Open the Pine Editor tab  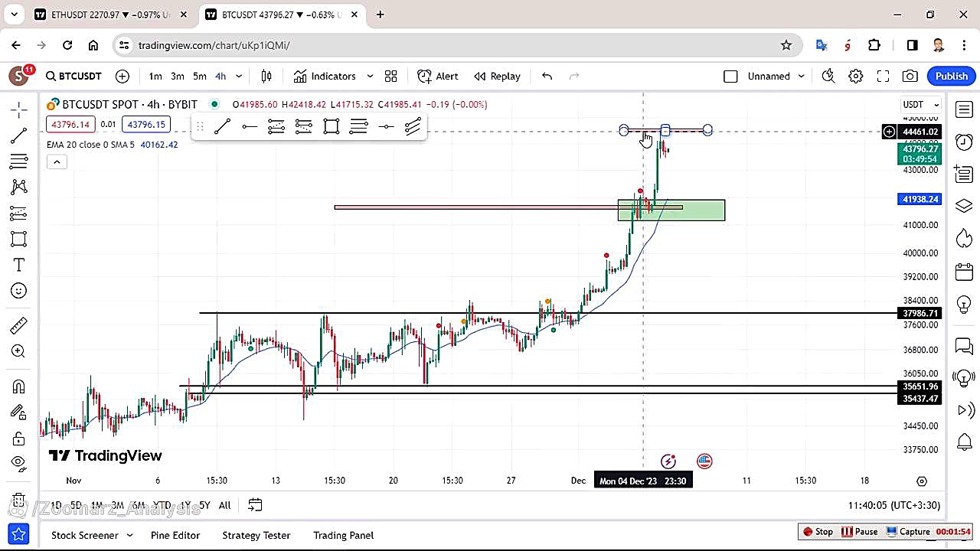pyautogui.click(x=175, y=535)
